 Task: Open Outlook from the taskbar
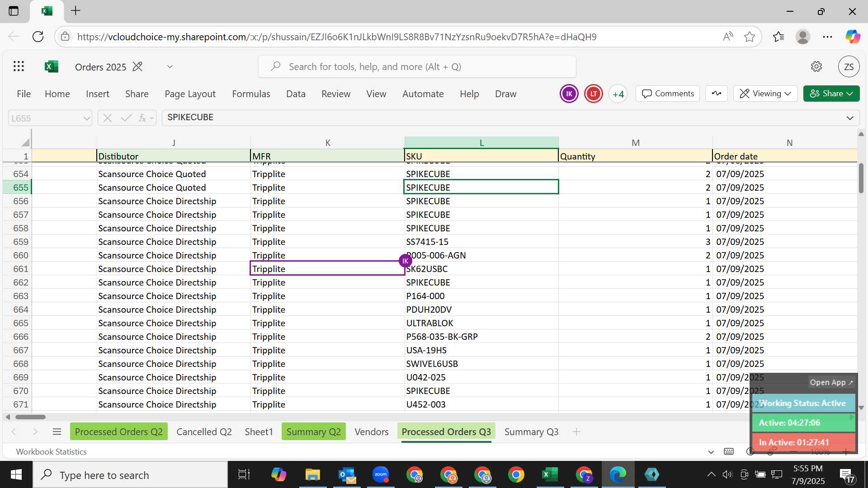click(347, 474)
